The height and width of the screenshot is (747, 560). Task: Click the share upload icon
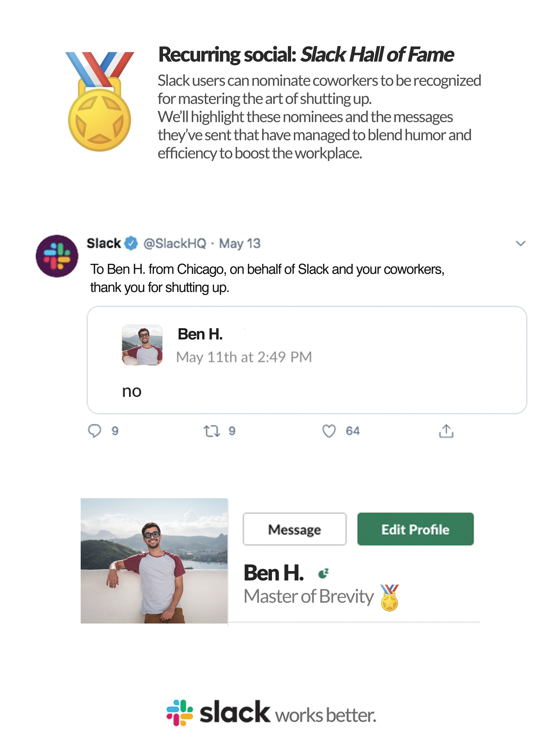click(446, 431)
